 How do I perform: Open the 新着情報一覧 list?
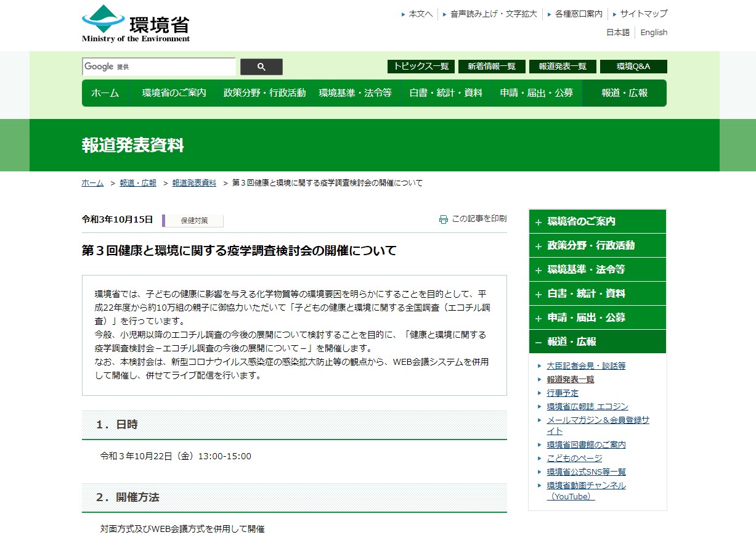pyautogui.click(x=492, y=66)
